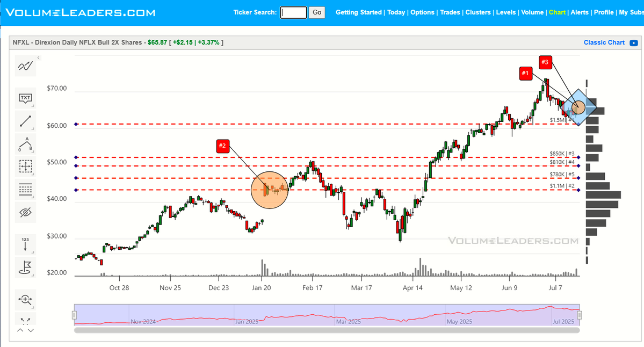Click the $780K | #5 level label
644x347 pixels.
(x=562, y=175)
